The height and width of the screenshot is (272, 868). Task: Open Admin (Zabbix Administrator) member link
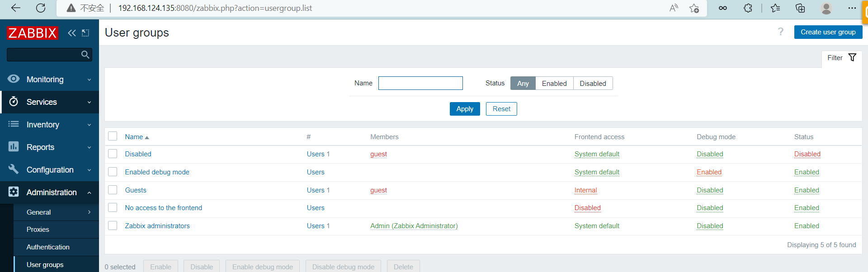tap(414, 226)
